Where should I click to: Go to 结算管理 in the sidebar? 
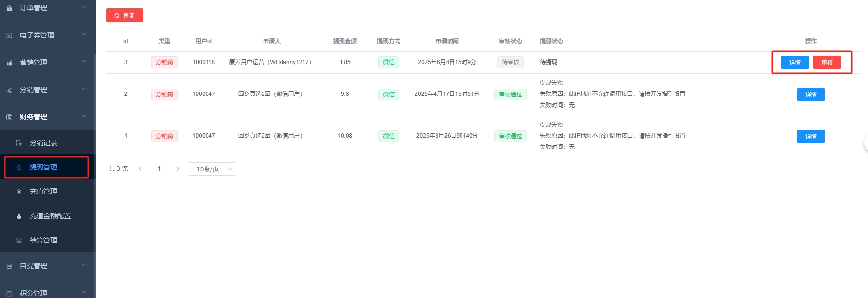43,241
